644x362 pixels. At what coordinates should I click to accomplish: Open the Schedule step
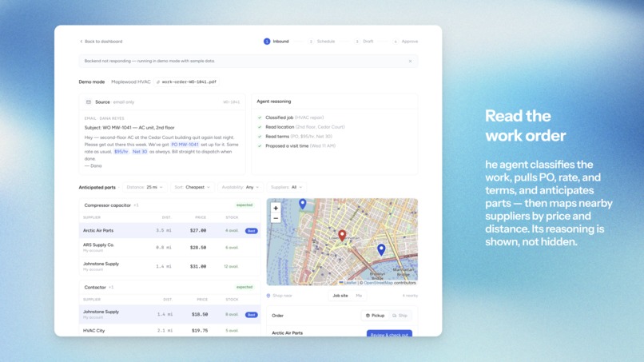click(321, 42)
